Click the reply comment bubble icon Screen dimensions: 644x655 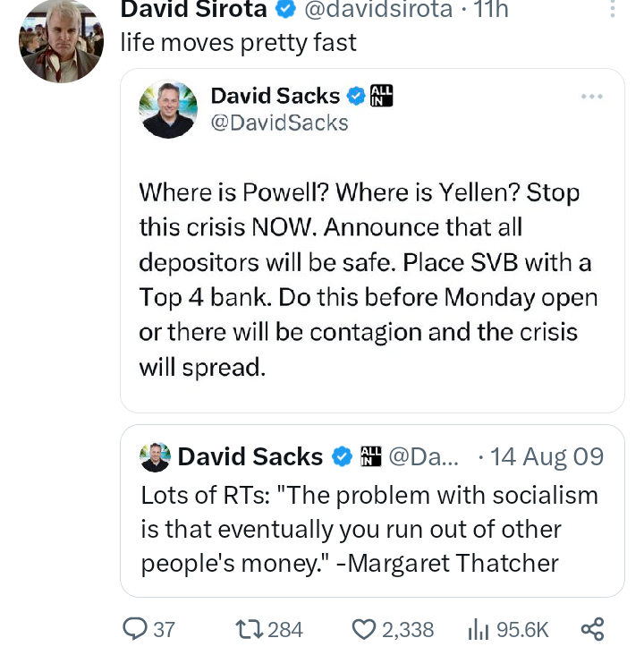pyautogui.click(x=135, y=629)
